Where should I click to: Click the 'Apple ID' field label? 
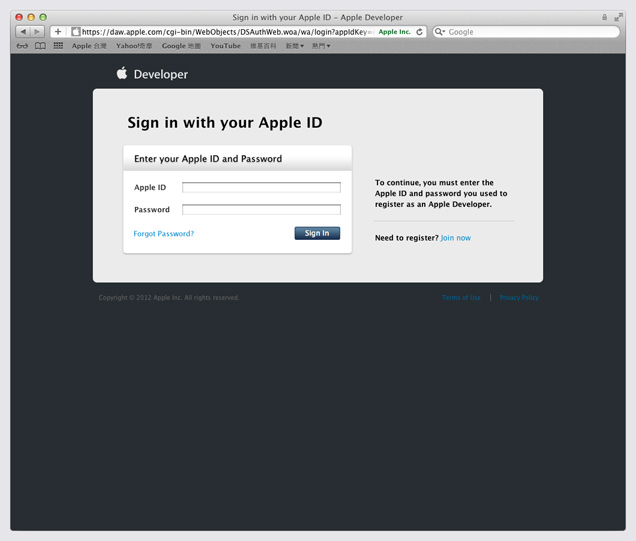[150, 187]
